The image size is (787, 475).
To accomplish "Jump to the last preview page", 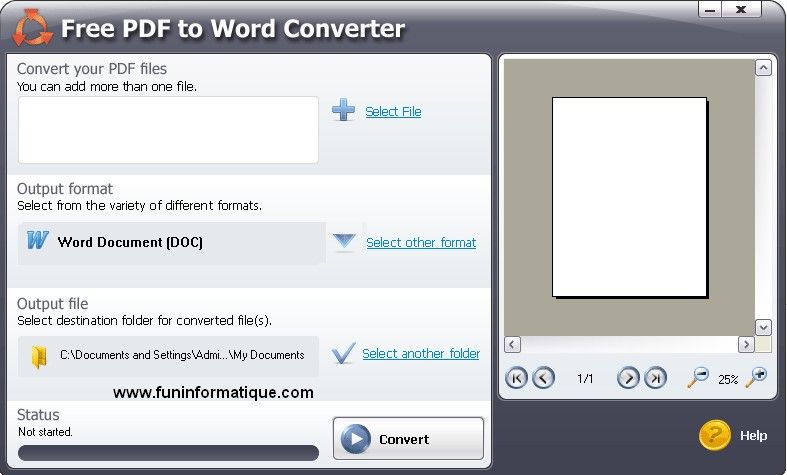I will (x=655, y=378).
